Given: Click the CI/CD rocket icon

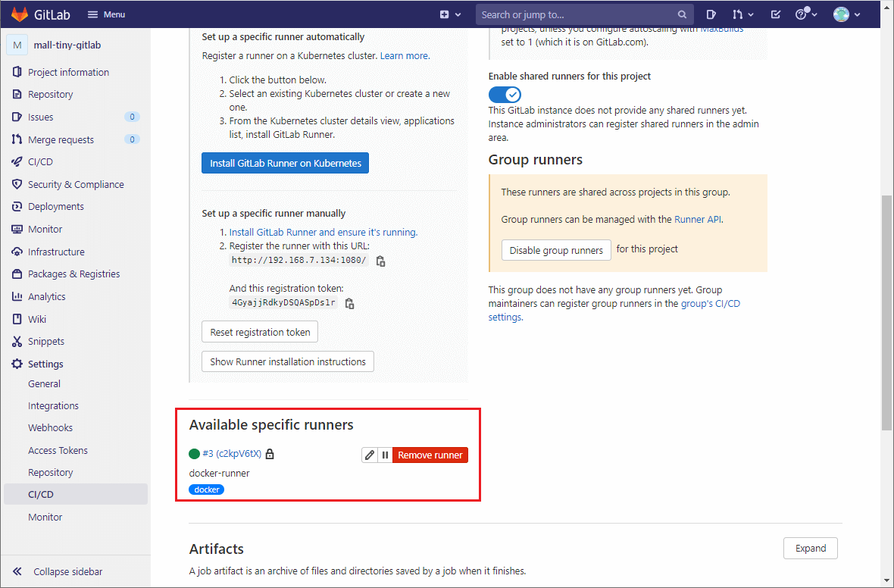Looking at the screenshot, I should [17, 161].
